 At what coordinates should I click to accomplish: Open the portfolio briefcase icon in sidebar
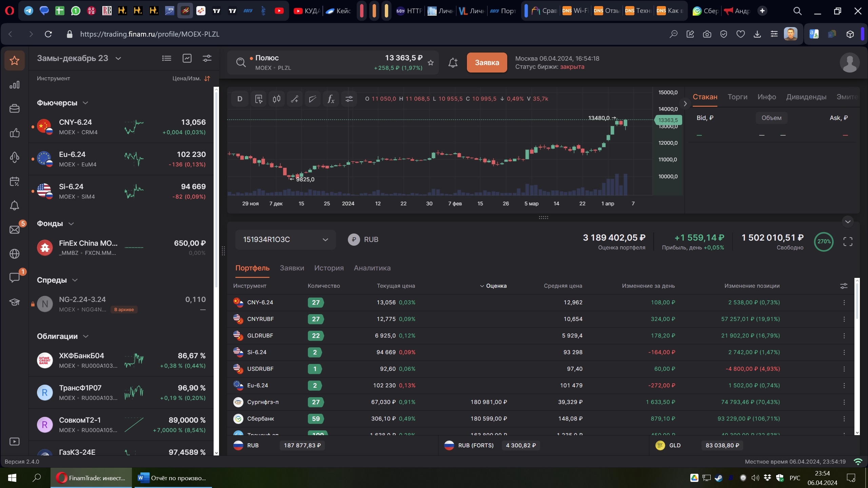(x=14, y=109)
